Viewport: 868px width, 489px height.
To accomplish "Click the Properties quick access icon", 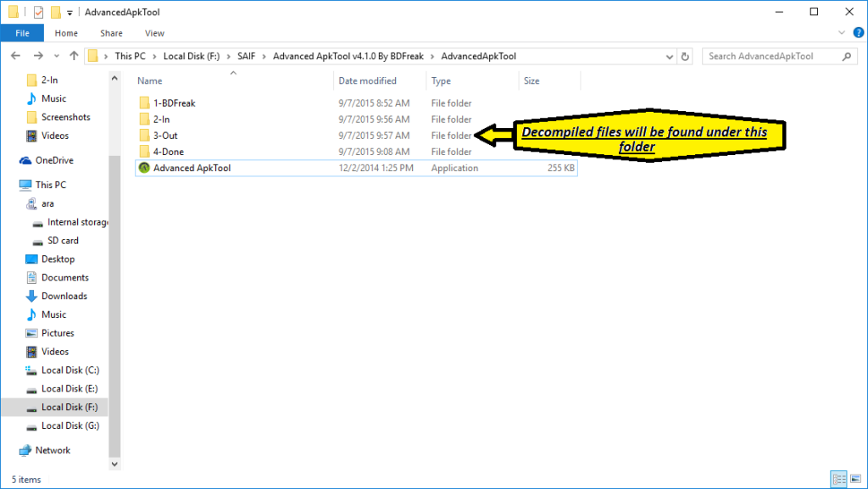I will tap(38, 12).
